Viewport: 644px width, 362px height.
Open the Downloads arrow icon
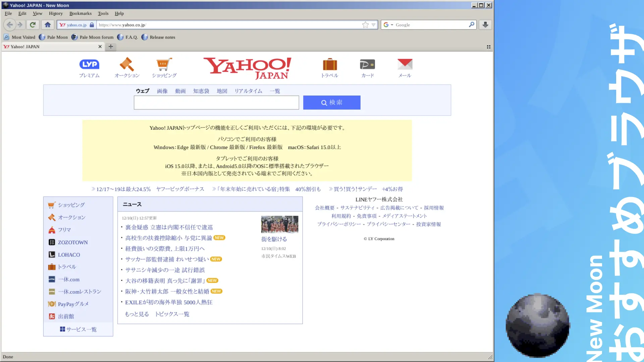click(x=485, y=24)
